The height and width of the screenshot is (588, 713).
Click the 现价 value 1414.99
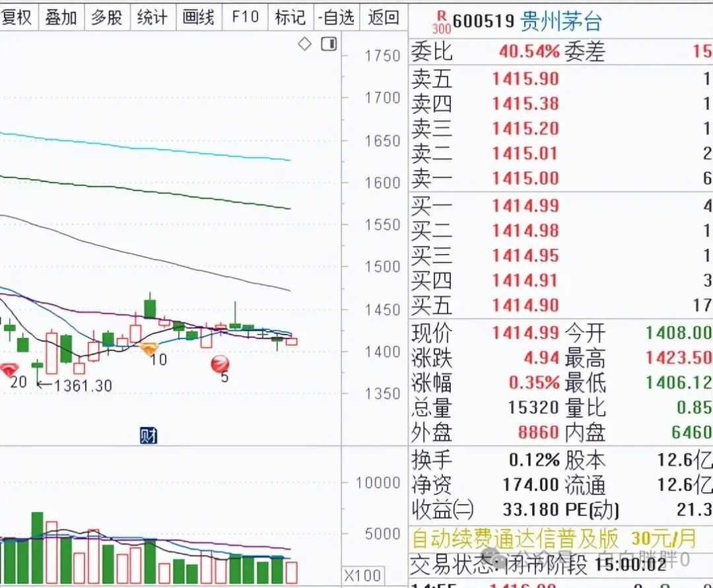526,333
